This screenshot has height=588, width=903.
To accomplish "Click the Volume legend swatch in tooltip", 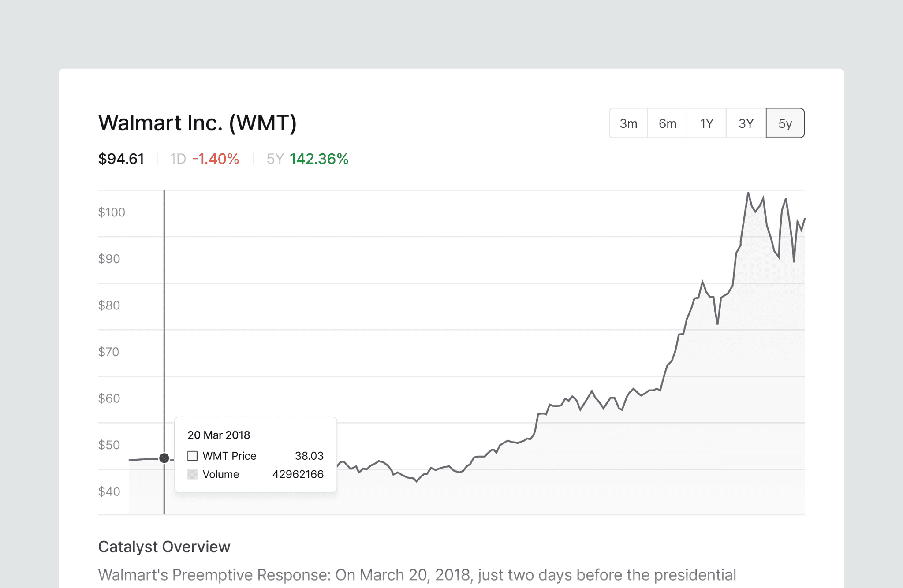I will 192,474.
